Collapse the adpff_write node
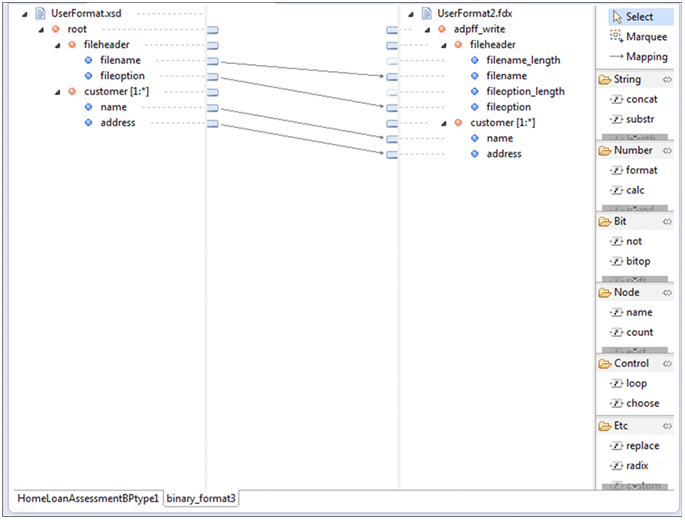The image size is (685, 520). tap(427, 30)
